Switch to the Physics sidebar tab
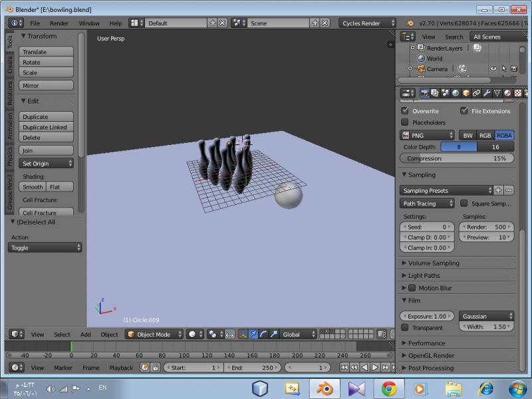Image resolution: width=532 pixels, height=399 pixels. (10, 156)
